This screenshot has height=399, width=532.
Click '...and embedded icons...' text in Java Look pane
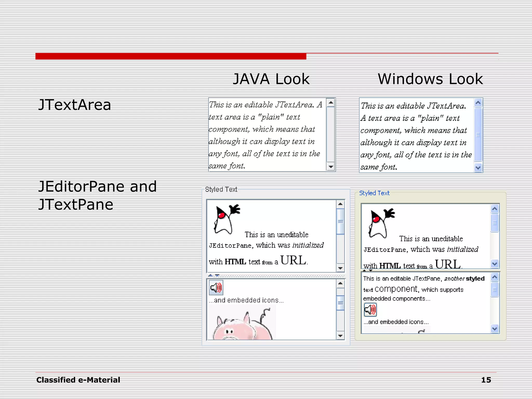(x=246, y=300)
